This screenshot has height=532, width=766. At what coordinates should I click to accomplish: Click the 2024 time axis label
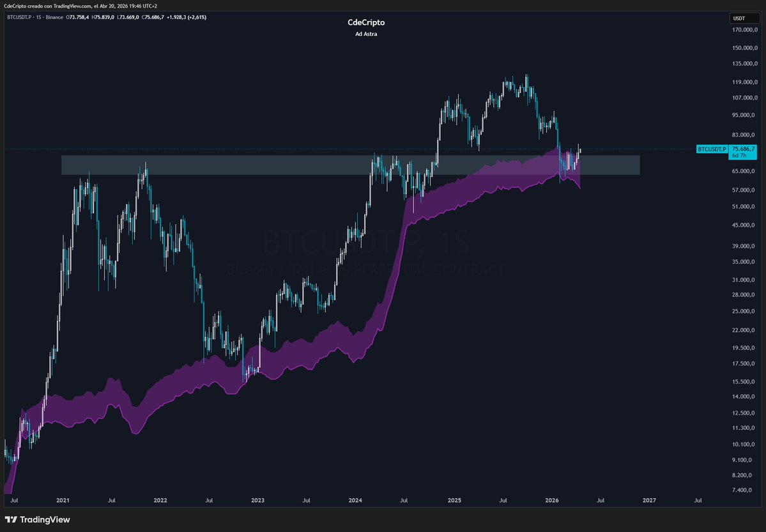[355, 500]
